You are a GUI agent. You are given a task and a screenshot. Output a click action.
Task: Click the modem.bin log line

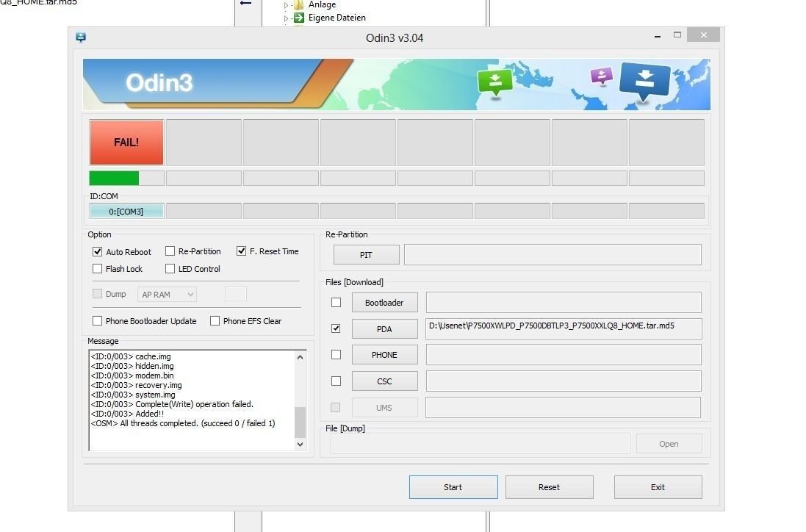tap(132, 375)
